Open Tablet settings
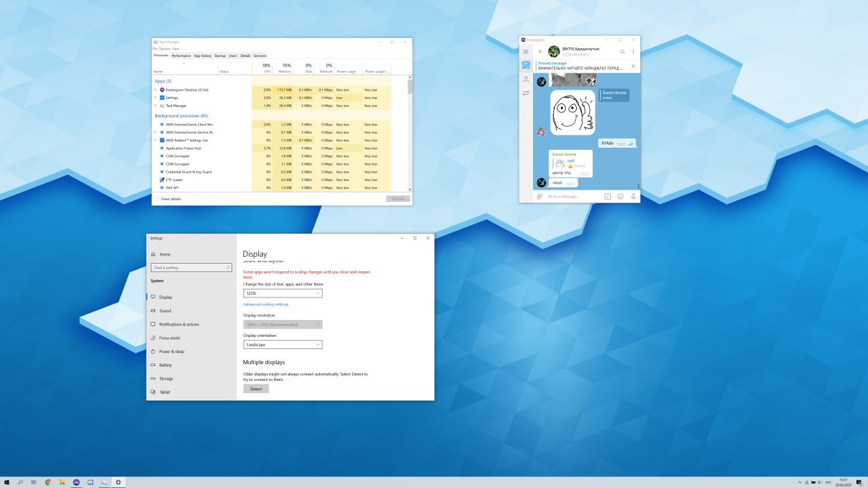The image size is (868, 488). pos(191,392)
